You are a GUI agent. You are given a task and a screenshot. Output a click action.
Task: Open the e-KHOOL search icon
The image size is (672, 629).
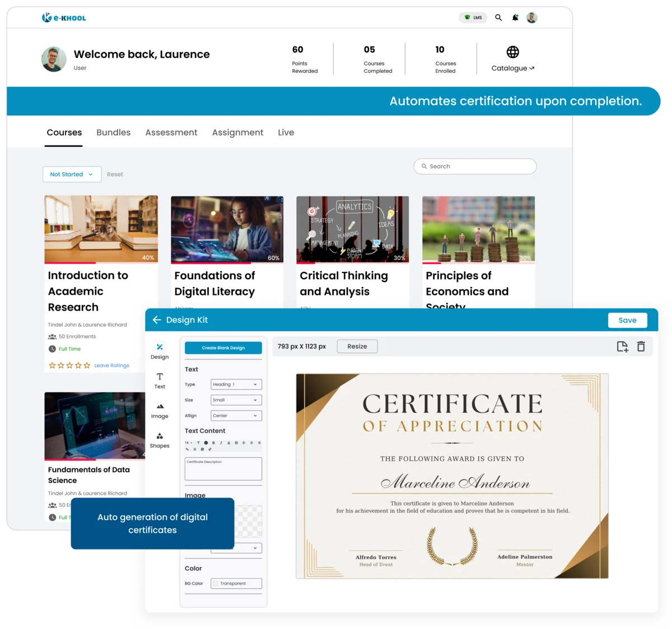click(x=498, y=17)
